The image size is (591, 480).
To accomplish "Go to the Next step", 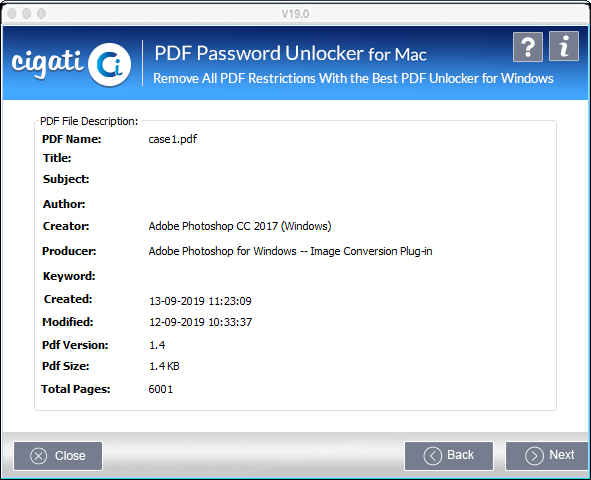I will pyautogui.click(x=547, y=456).
